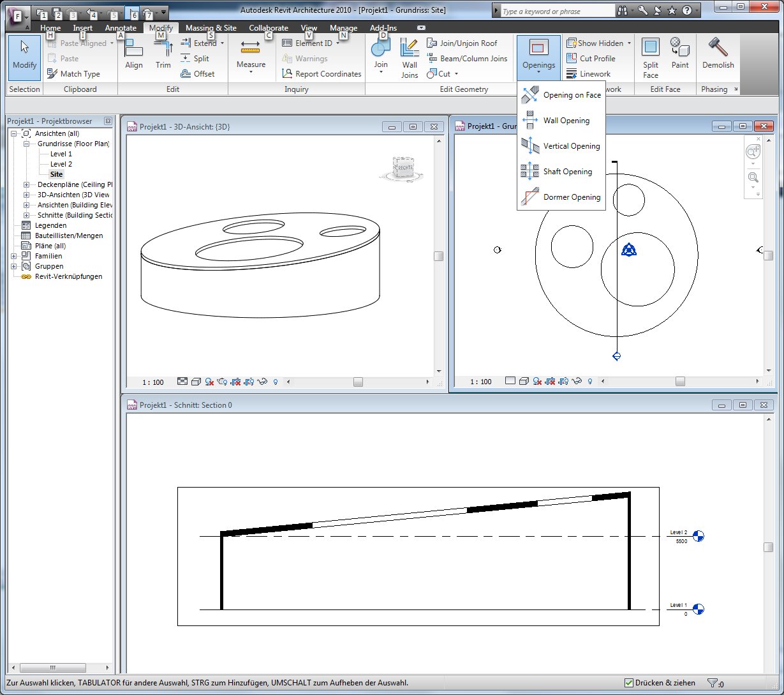Switch to the Collaborate tab
784x695 pixels.
point(269,28)
